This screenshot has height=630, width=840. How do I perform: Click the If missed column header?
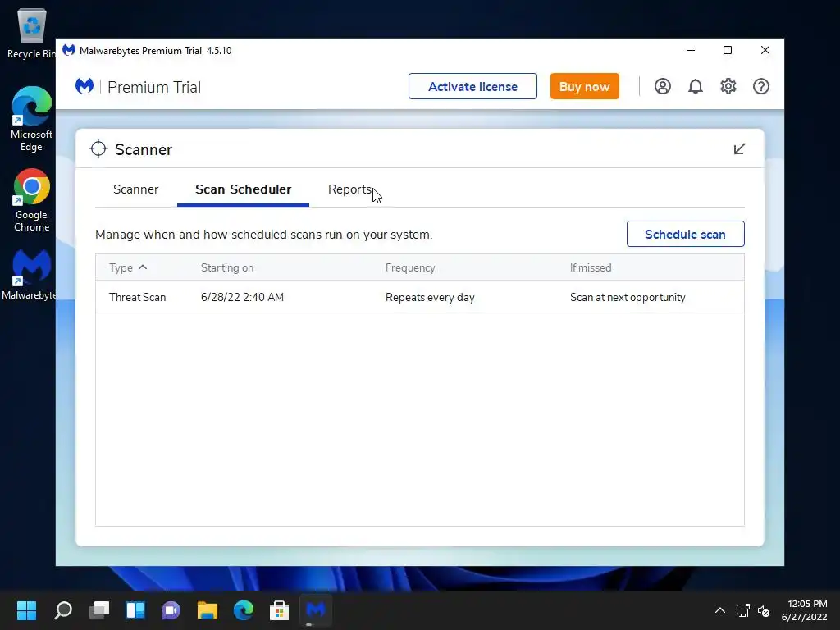[591, 267]
